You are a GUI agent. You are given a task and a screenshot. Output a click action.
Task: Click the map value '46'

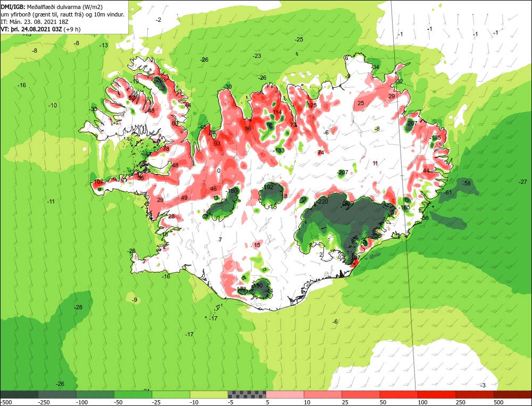(x=213, y=189)
